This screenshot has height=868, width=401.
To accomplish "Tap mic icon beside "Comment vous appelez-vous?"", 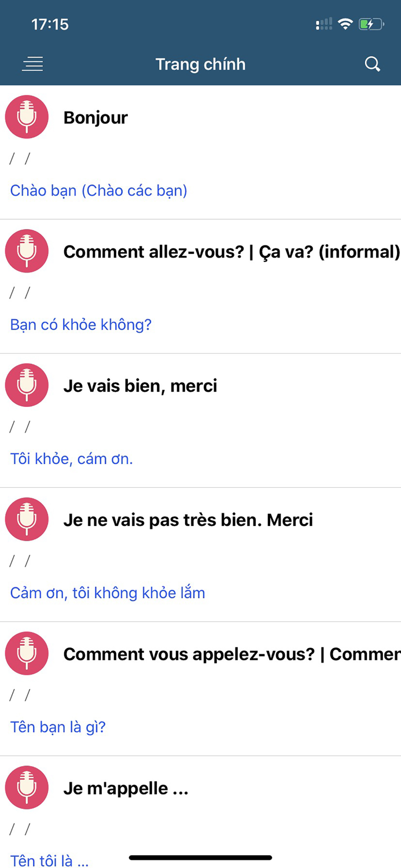I will pos(27,653).
